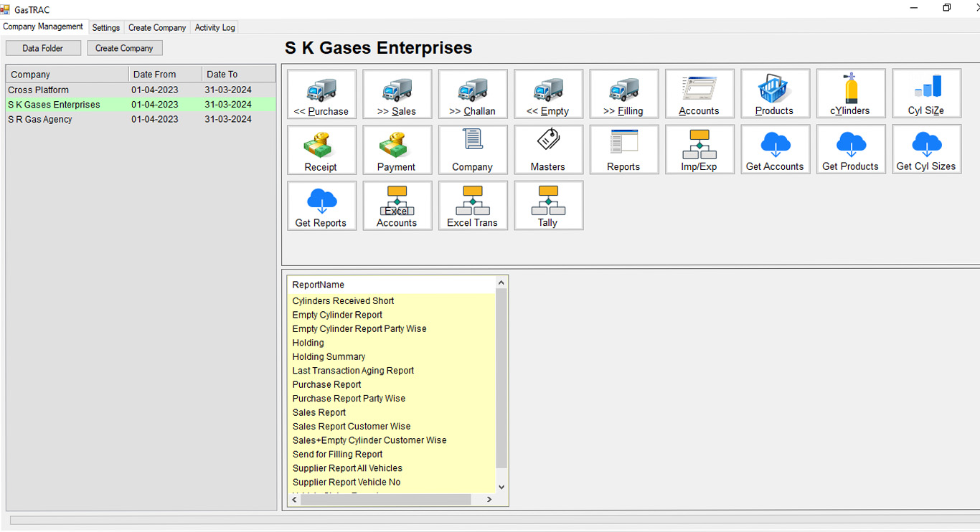Screen dimensions: 980x532
Task: Click the report list scroll left arrow
Action: tap(293, 500)
